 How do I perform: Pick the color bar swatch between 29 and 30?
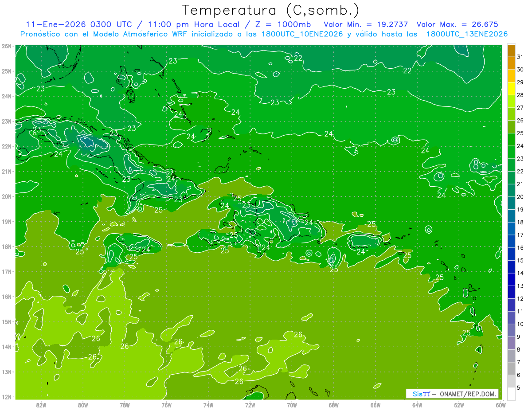coord(511,76)
